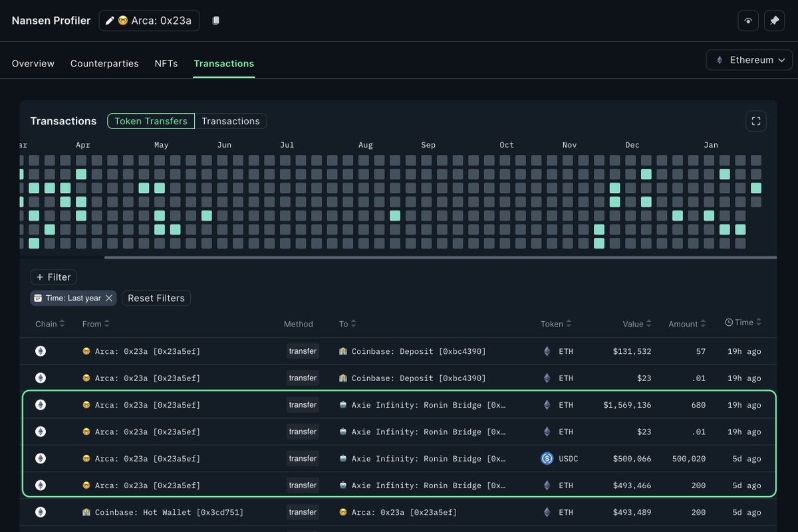Click the 680 amount cell
Viewport: 798px width, 532px height.
[698, 405]
